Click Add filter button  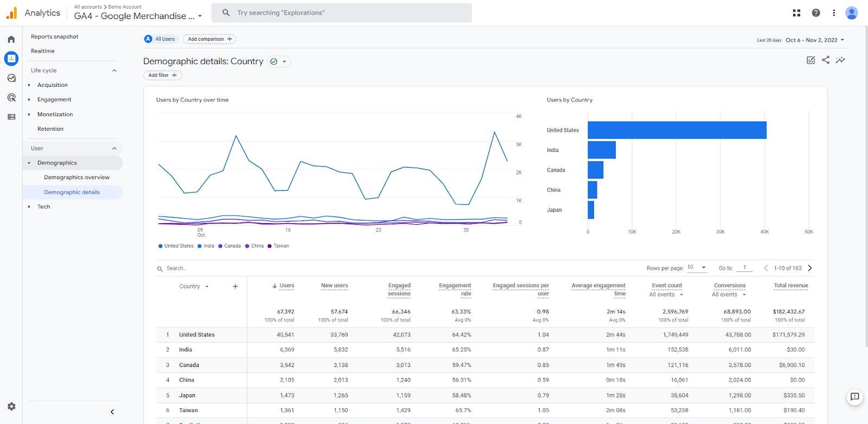(163, 75)
